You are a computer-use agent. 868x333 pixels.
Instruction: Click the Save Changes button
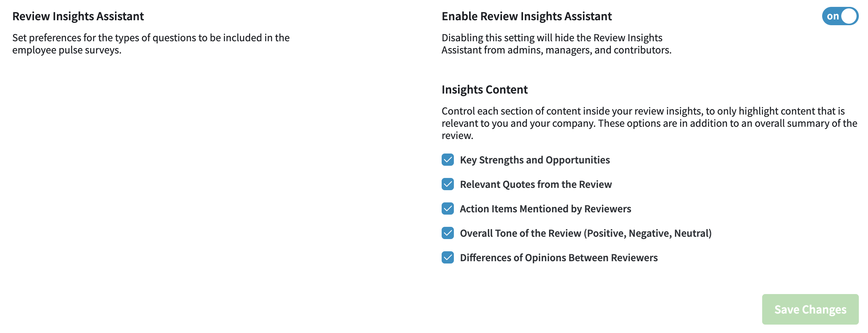point(810,309)
